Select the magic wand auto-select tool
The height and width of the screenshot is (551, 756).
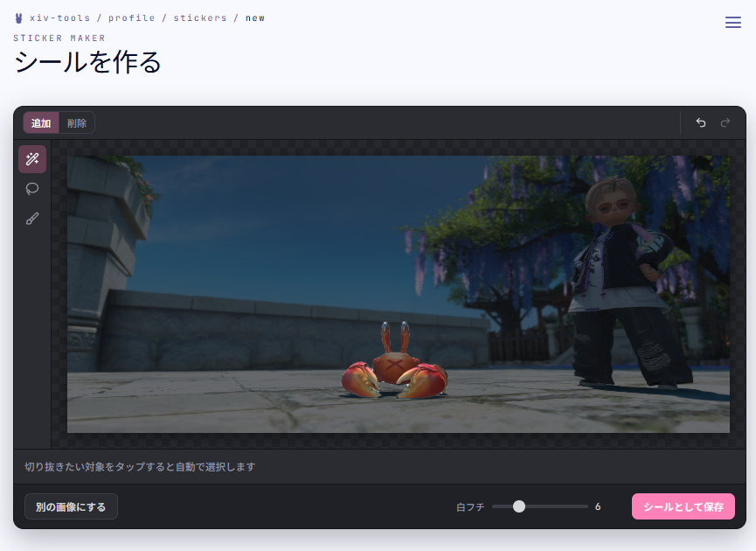[32, 159]
